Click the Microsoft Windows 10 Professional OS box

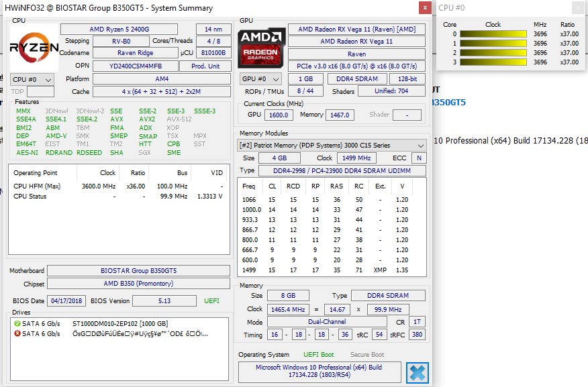[320, 372]
